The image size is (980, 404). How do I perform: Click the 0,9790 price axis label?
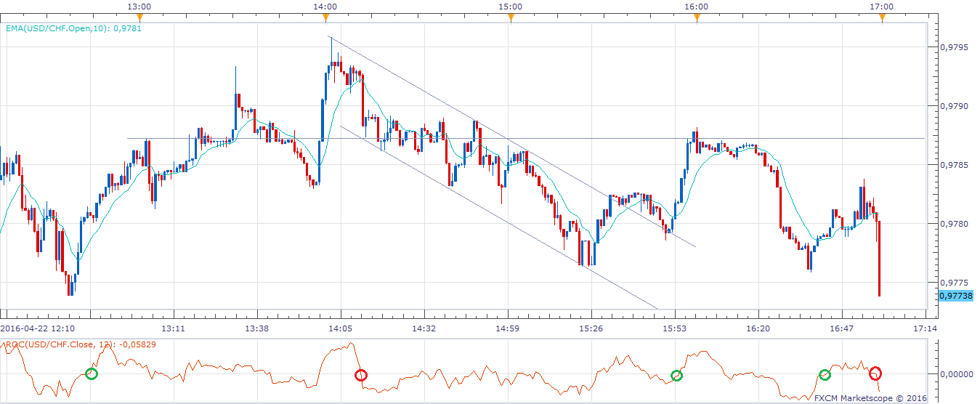[955, 106]
